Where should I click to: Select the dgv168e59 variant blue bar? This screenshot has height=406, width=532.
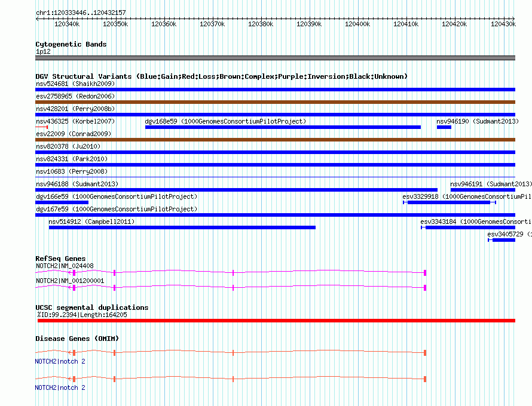coord(283,127)
